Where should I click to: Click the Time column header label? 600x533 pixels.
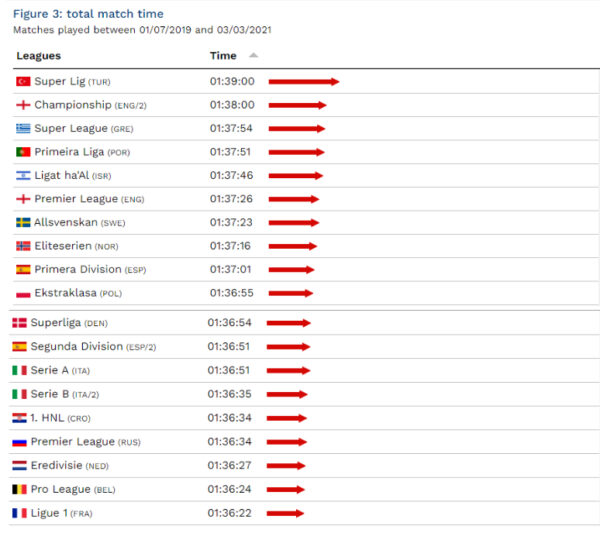(223, 56)
